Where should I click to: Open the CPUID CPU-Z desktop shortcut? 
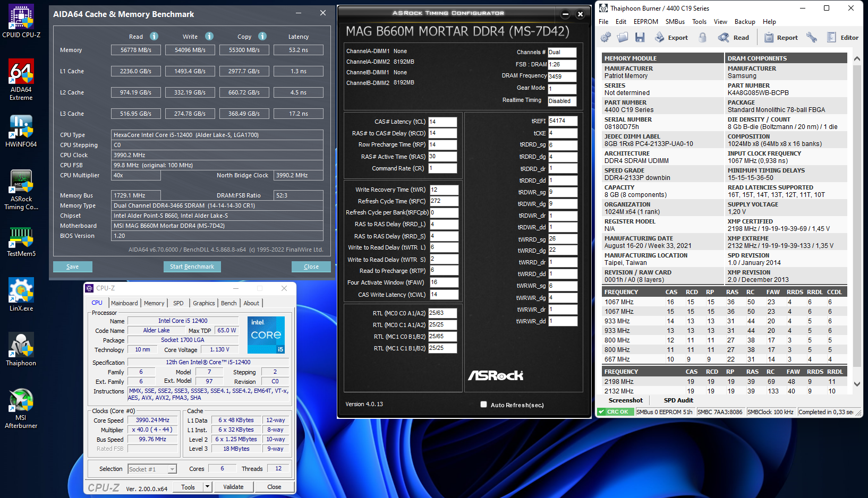pyautogui.click(x=21, y=21)
